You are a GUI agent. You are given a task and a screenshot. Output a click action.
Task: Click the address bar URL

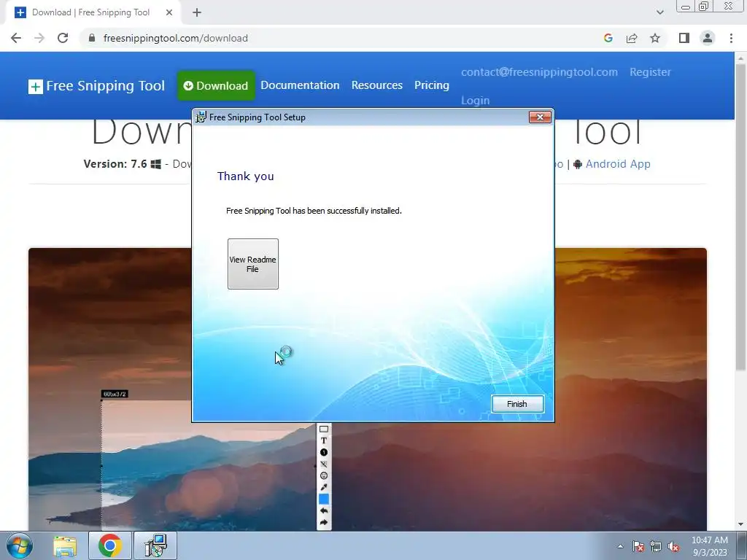point(175,38)
